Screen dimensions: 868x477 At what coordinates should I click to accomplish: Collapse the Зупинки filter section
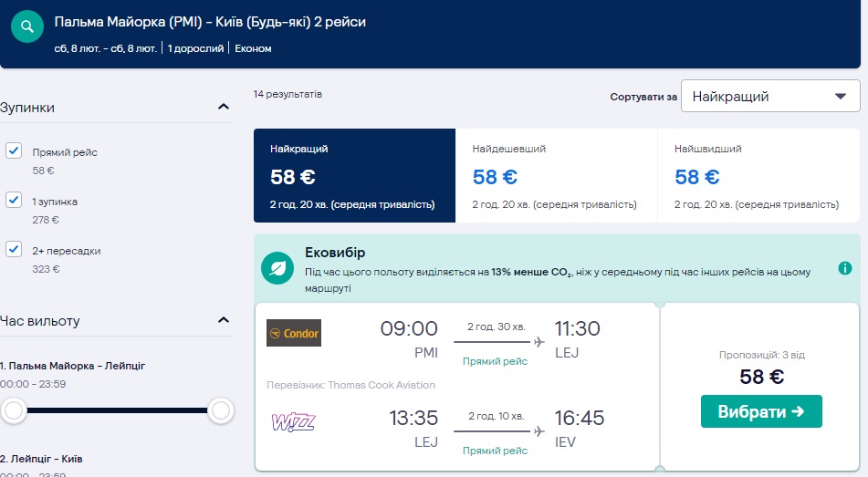[x=224, y=108]
